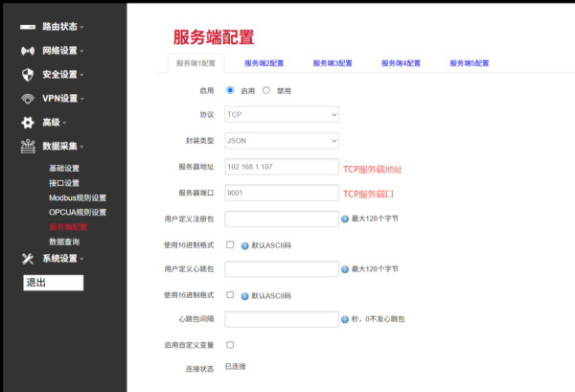575x392 pixels.
Task: Expand the 系统设置 menu
Action: pyautogui.click(x=62, y=259)
